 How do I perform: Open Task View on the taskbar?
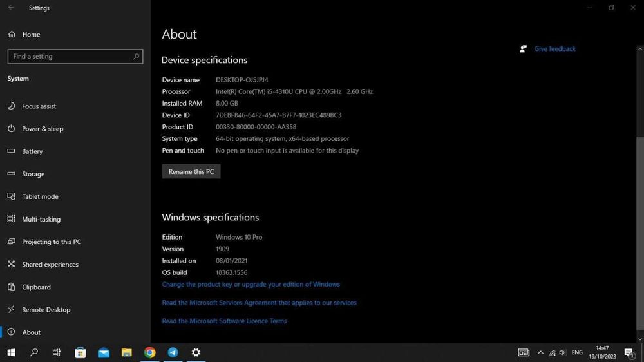(57, 352)
